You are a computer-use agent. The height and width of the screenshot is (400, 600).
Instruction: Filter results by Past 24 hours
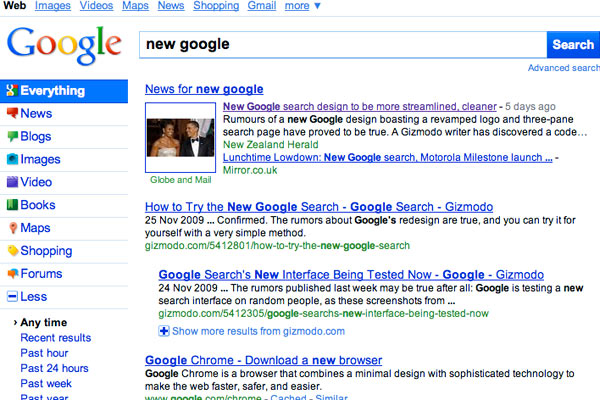click(x=53, y=367)
